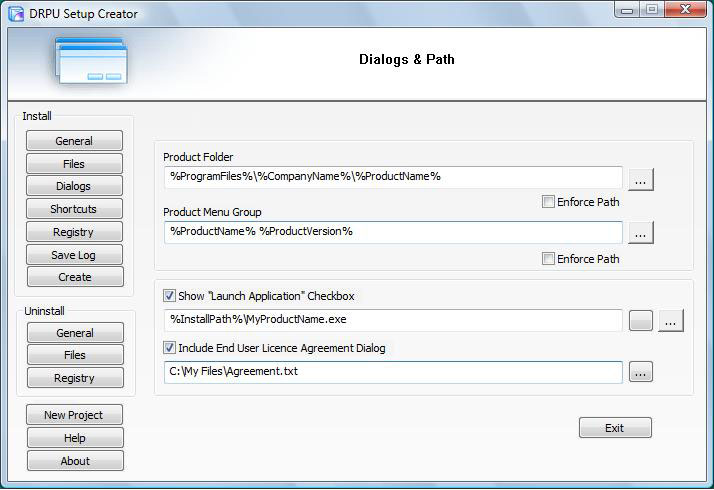Browse for the licence agreement file
Image resolution: width=714 pixels, height=490 pixels.
tap(641, 372)
